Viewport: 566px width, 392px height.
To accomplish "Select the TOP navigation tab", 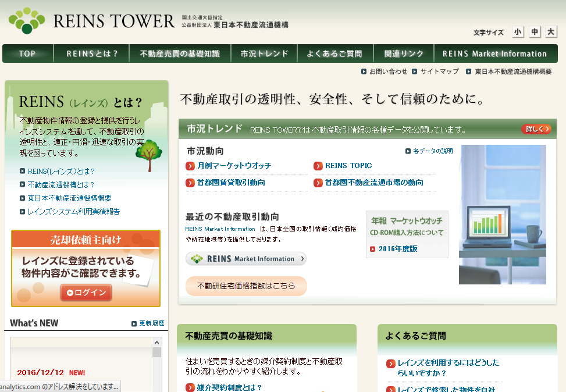I will [27, 53].
